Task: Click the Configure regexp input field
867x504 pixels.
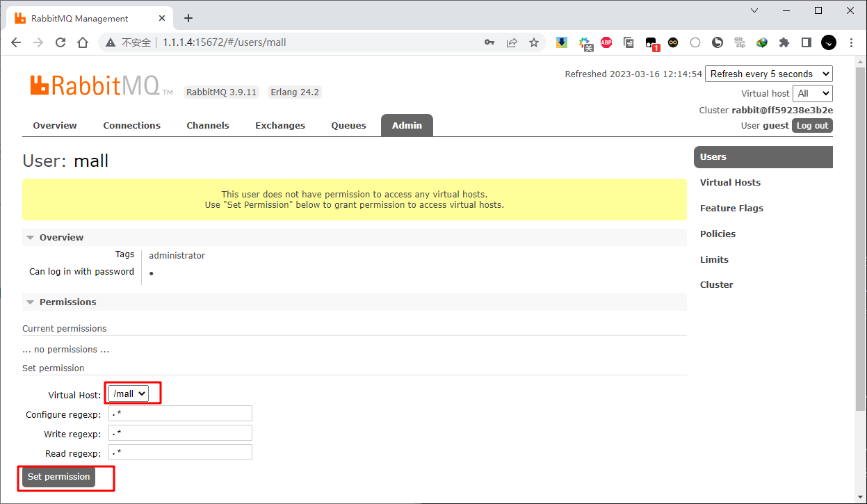Action: point(180,414)
